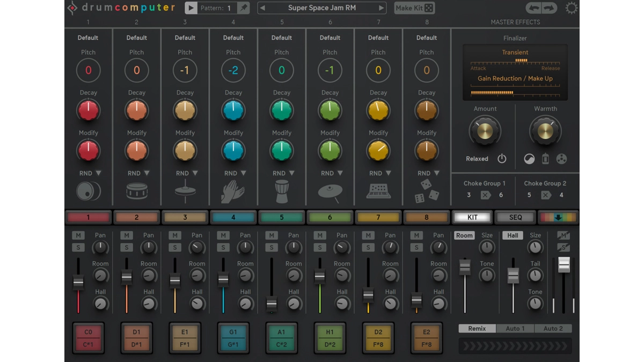
Task: Select the Auto 2 tab
Action: click(x=553, y=328)
